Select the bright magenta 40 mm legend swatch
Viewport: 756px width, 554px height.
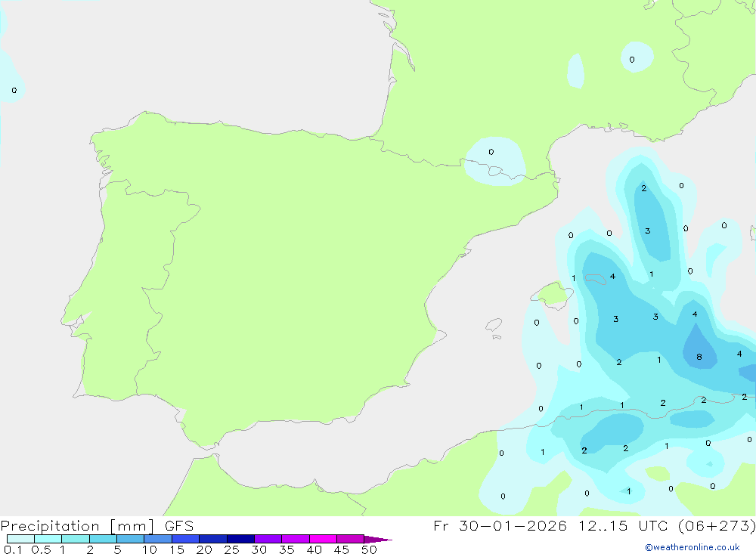323,539
